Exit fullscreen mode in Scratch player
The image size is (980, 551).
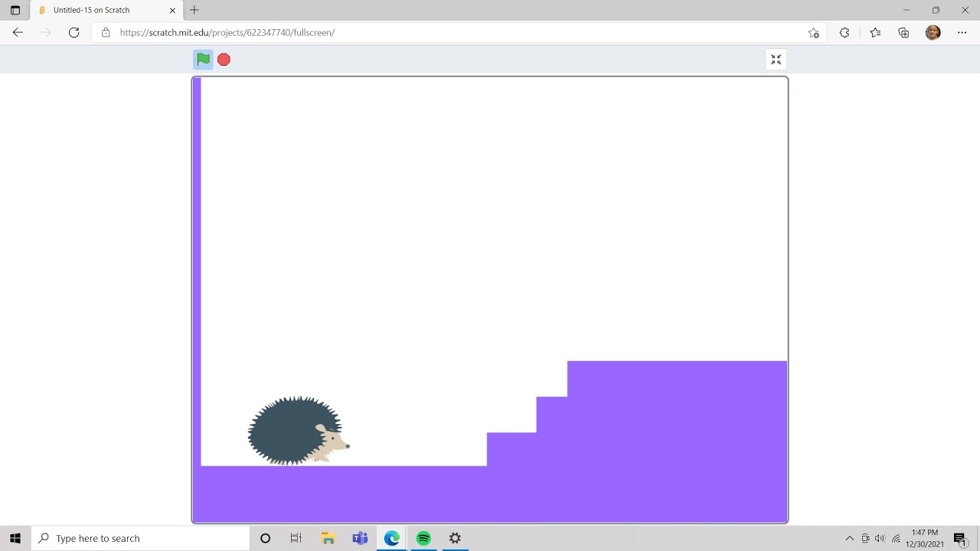[776, 60]
